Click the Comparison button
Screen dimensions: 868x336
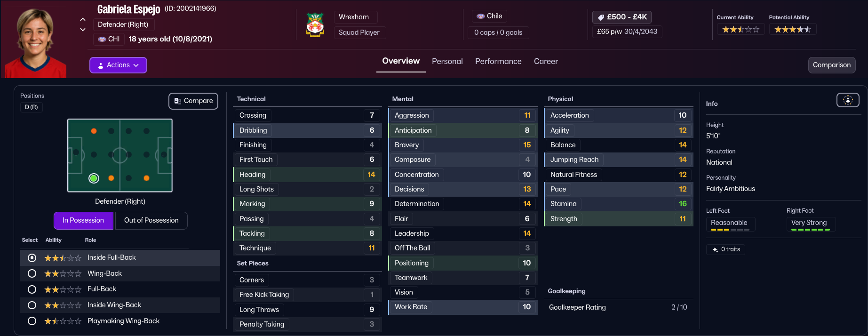(x=831, y=65)
